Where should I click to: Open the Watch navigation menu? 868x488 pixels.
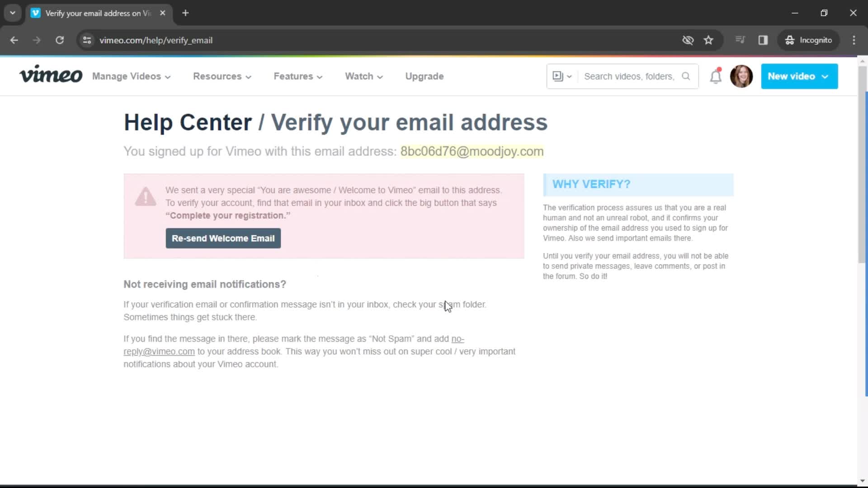[x=363, y=76]
